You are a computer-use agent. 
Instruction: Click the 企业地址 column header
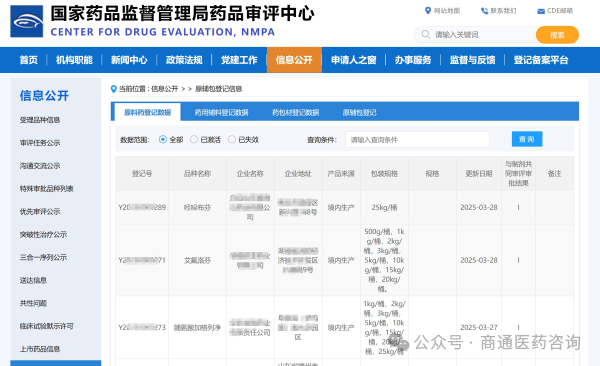coord(298,174)
